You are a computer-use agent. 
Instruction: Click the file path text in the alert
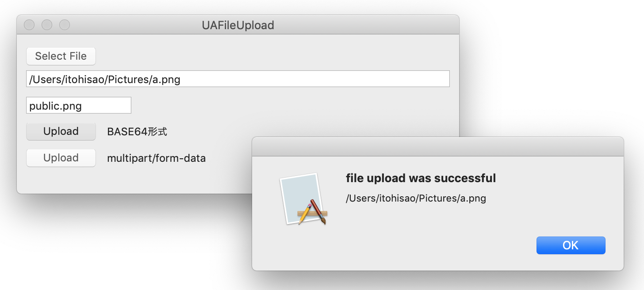click(416, 198)
